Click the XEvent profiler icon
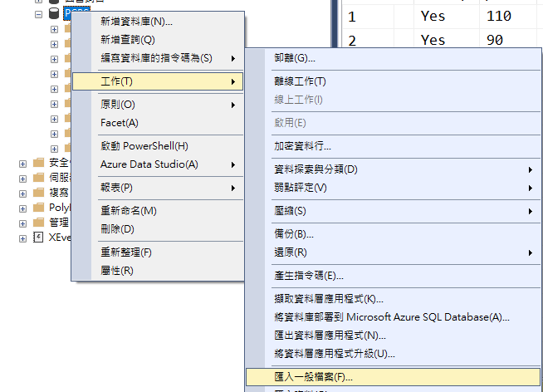Screen dimensions: 543x392 [38, 238]
